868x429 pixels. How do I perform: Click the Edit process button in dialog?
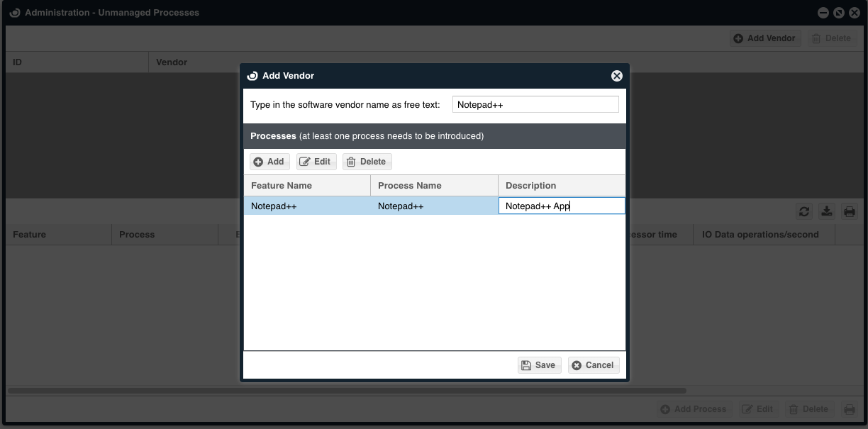(x=316, y=162)
